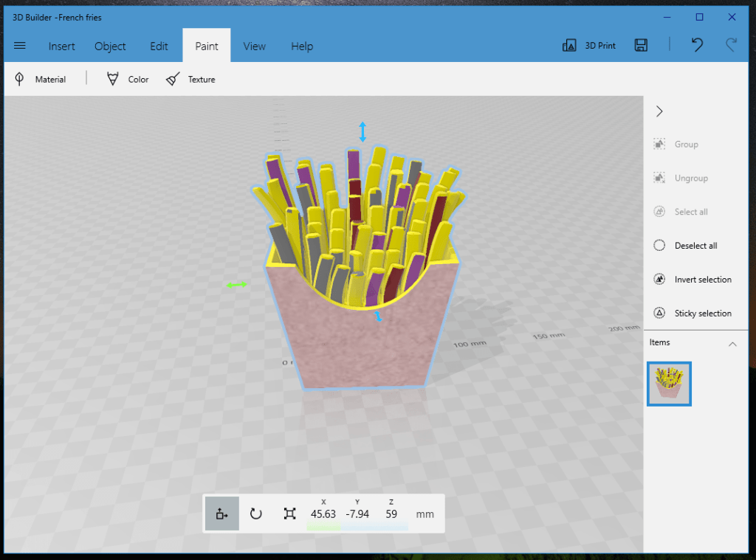Click the X position value field

[x=323, y=513]
